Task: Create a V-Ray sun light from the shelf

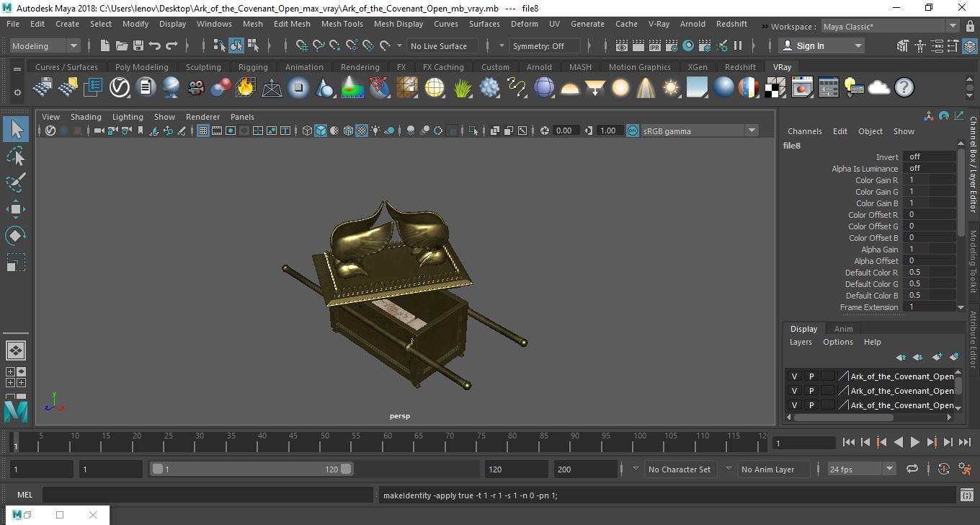Action: 672,88
